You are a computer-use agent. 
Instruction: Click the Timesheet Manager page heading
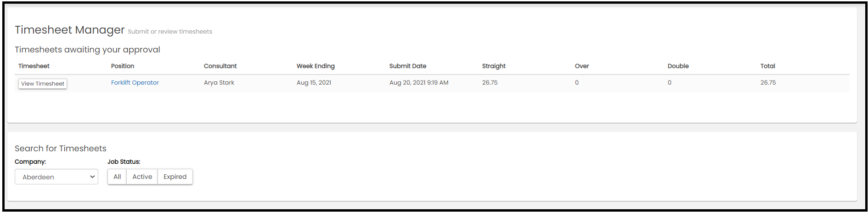pos(70,30)
